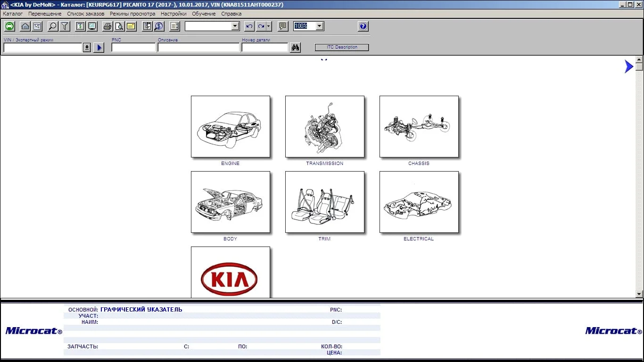Viewport: 644px width, 362px height.
Task: Click the printer icon
Action: (x=107, y=26)
